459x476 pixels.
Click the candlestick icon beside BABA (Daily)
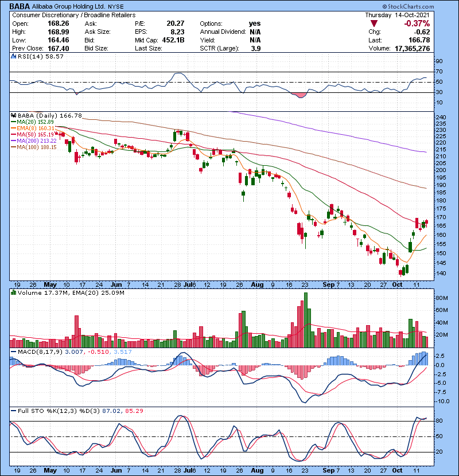point(13,115)
